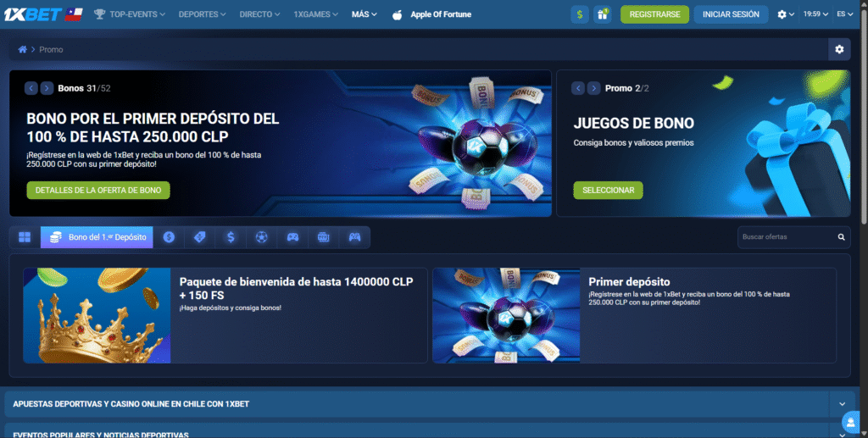Open the DIRECTO dropdown menu

click(259, 14)
